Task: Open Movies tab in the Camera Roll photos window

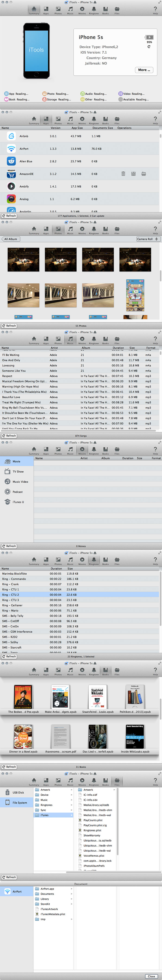Action: (x=82, y=231)
